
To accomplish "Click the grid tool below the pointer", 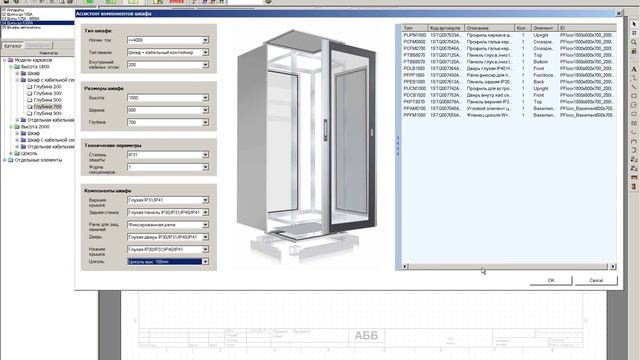I will click(x=634, y=33).
